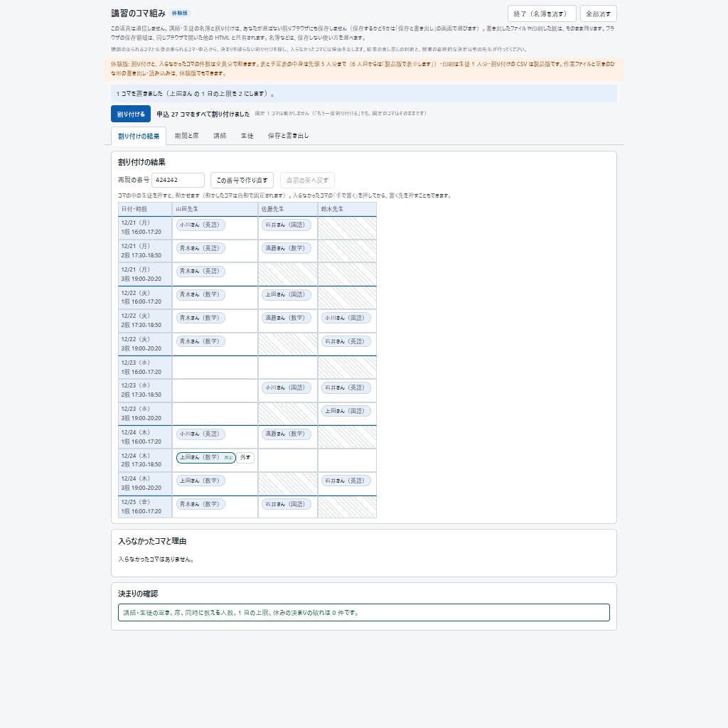Select 小川さん（英語） in 12/21 1限 row
728x728 pixels.
coord(200,225)
